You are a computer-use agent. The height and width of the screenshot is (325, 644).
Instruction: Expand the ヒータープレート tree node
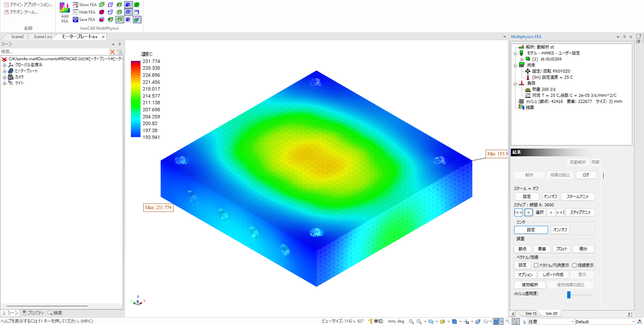click(x=4, y=71)
